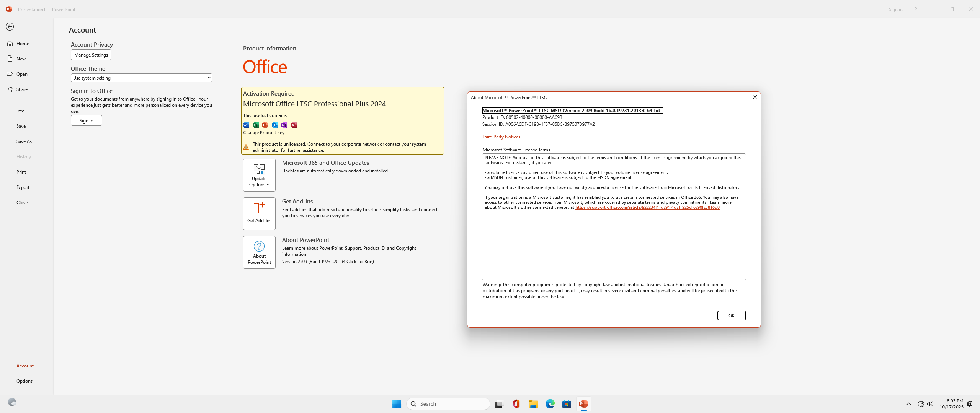Click the Access icon under product contains
980x413 pixels.
click(x=294, y=125)
